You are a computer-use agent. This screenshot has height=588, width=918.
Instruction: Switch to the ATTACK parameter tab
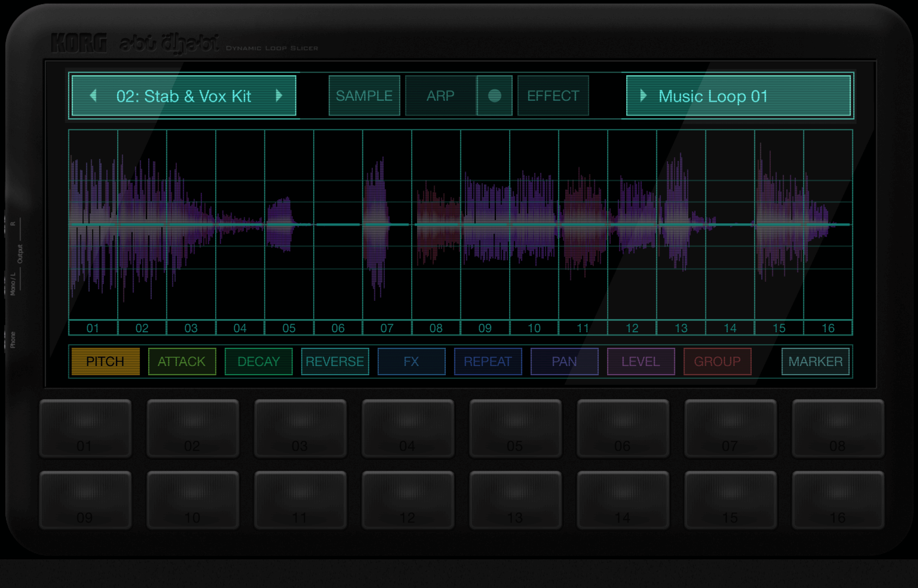182,361
